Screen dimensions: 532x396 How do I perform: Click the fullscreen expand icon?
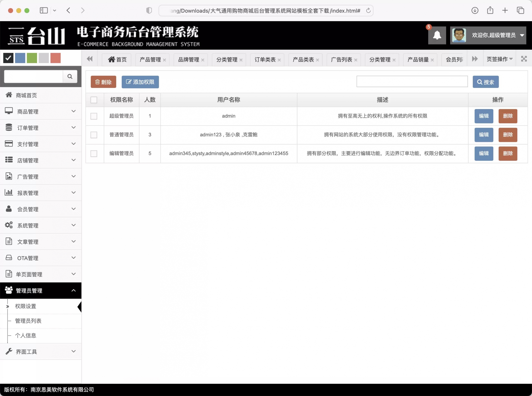coord(524,59)
